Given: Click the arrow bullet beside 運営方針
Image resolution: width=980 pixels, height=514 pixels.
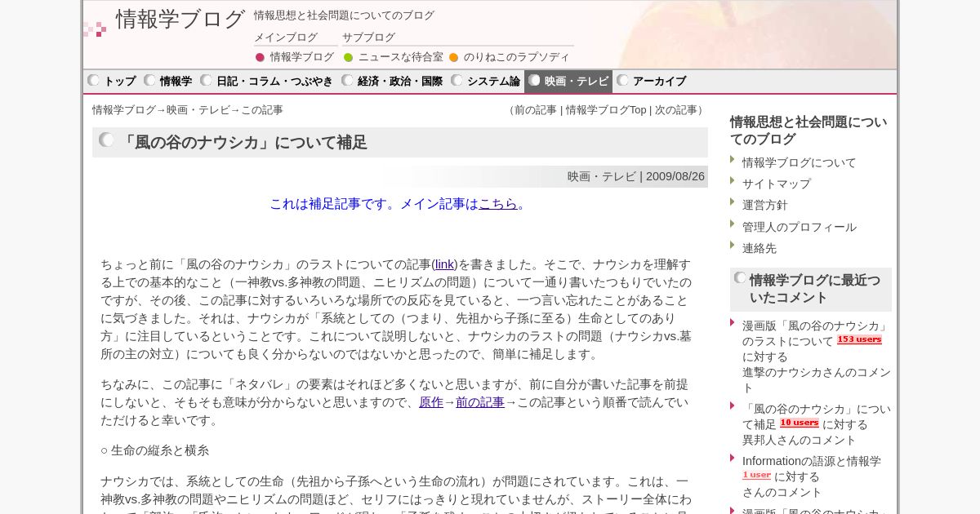Looking at the screenshot, I should pyautogui.click(x=733, y=202).
